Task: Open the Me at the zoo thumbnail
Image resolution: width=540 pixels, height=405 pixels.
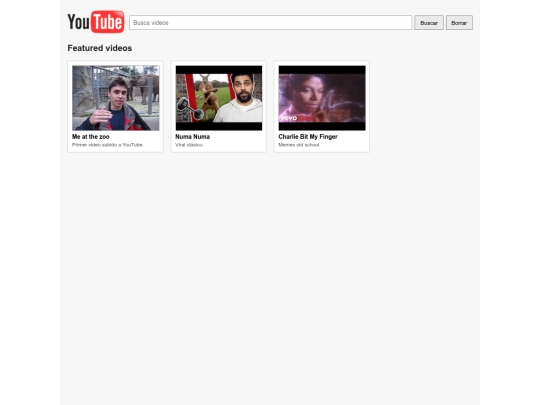Action: tap(116, 98)
